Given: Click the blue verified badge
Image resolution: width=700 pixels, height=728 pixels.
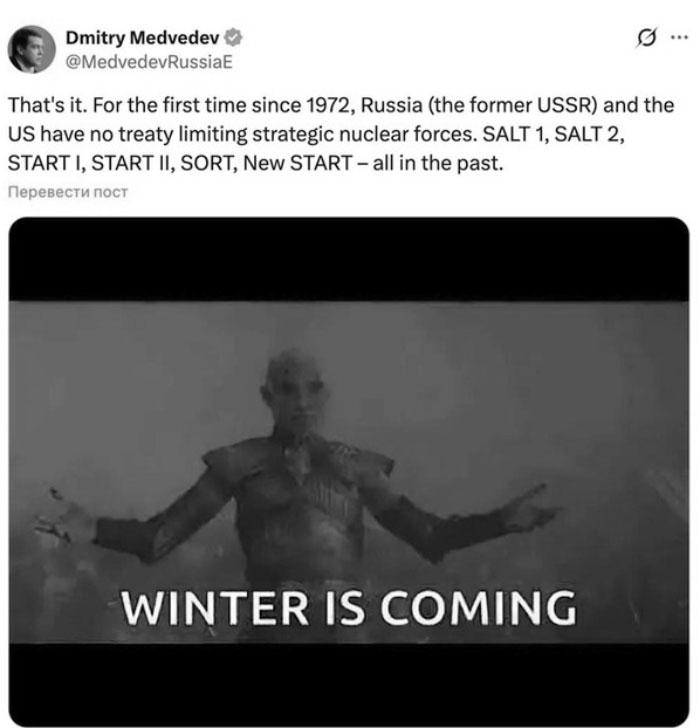Looking at the screenshot, I should [x=233, y=38].
